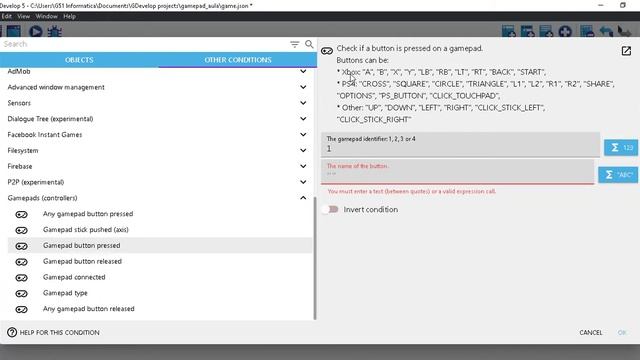This screenshot has width=640, height=360.
Task: Click the delete selected event icon
Action: coord(587,31)
